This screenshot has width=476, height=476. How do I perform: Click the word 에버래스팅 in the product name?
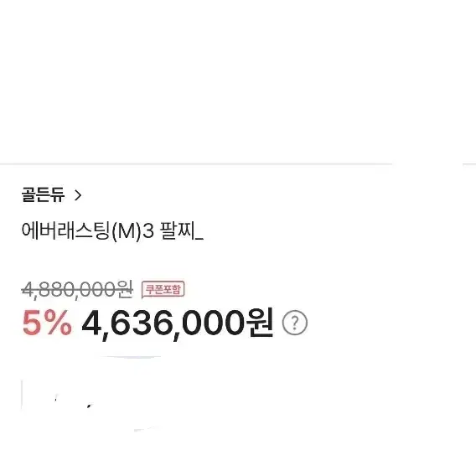[x=65, y=230]
